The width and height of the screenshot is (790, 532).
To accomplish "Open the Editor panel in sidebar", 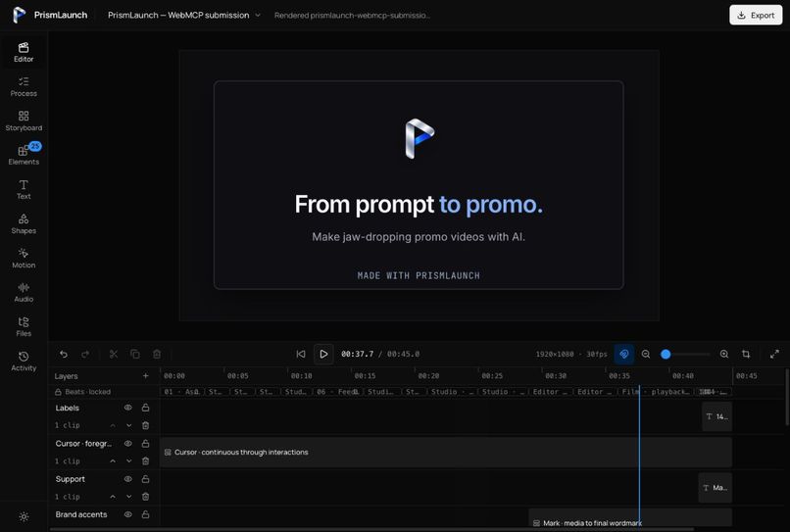I will click(x=24, y=52).
